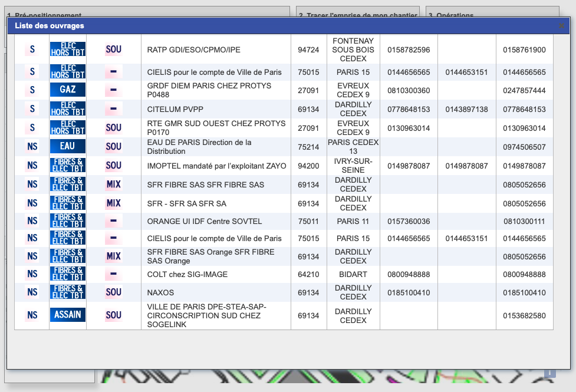Click FIBRES & ELEC TBT badge for IMOPTEL

coord(68,165)
